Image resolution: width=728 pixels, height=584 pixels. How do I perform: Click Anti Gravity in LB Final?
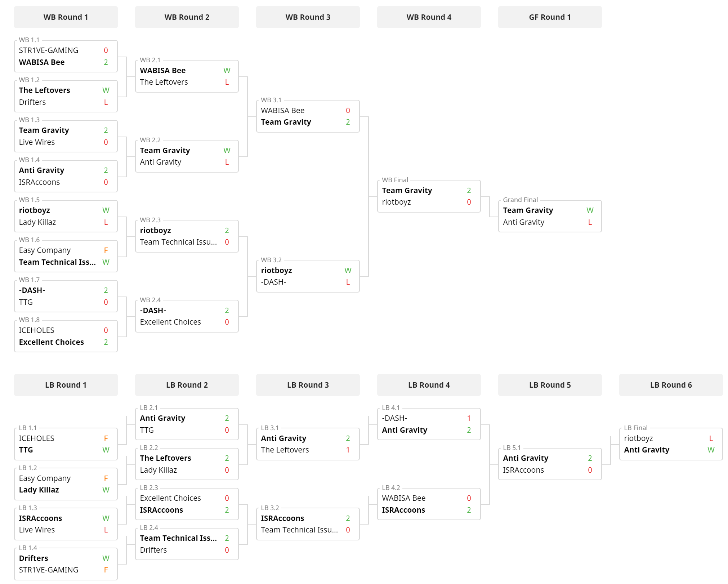click(647, 450)
